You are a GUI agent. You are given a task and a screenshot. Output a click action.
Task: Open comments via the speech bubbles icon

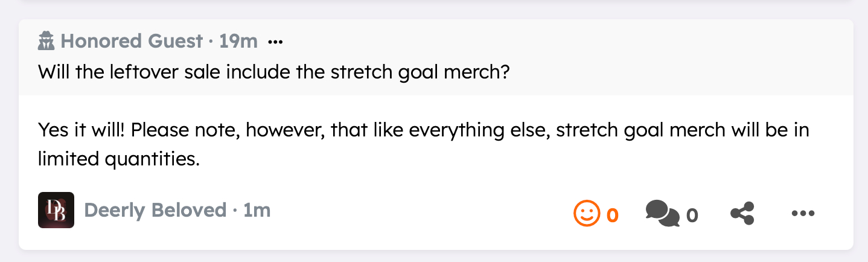[662, 213]
